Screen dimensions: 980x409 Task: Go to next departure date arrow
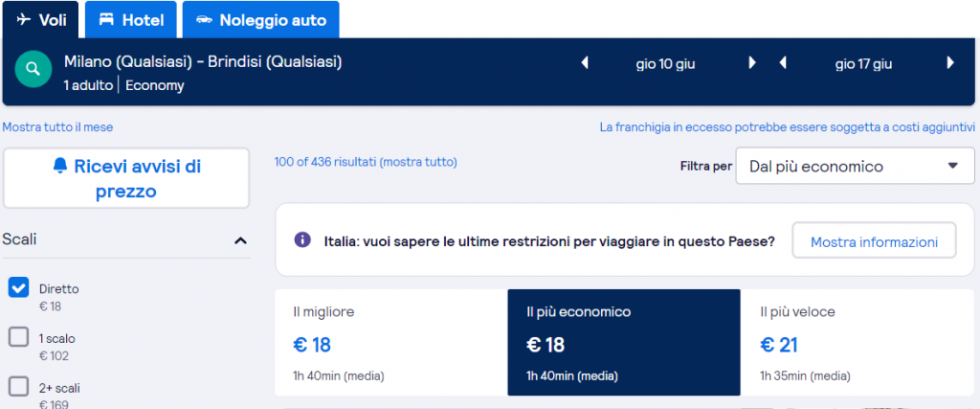click(752, 63)
